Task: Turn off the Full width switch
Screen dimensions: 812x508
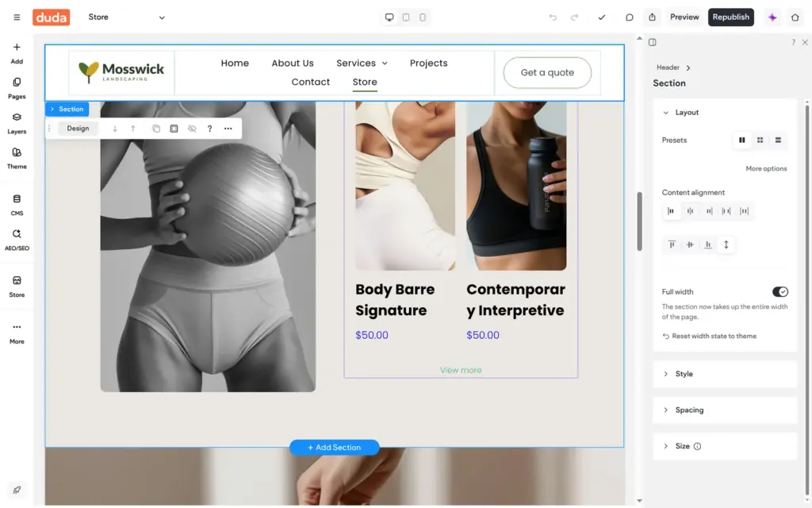Action: (780, 292)
